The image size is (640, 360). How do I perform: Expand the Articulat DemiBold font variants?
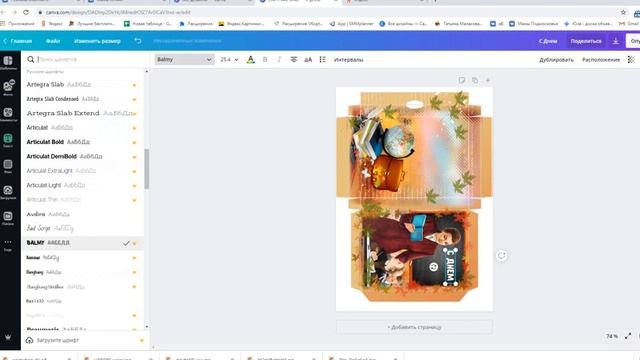coord(134,157)
